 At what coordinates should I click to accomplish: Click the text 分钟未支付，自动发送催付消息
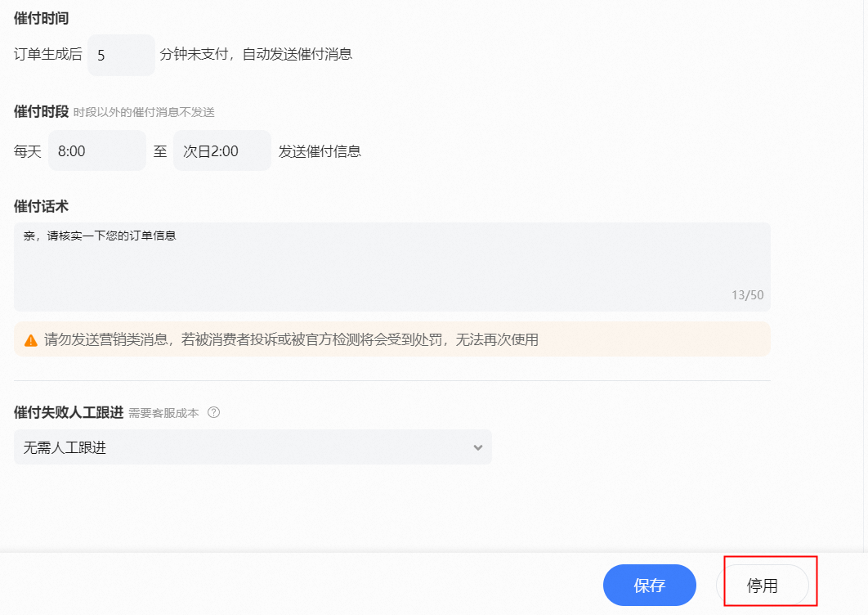(x=256, y=54)
